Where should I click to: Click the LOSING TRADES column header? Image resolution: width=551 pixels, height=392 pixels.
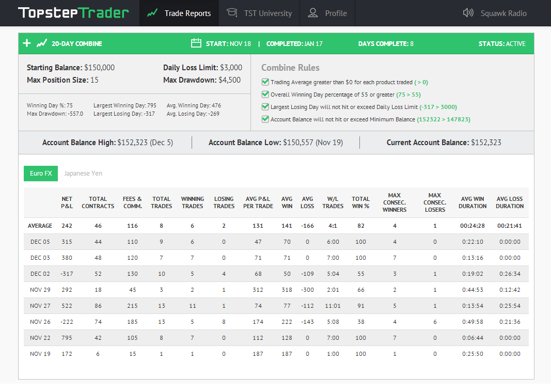224,202
